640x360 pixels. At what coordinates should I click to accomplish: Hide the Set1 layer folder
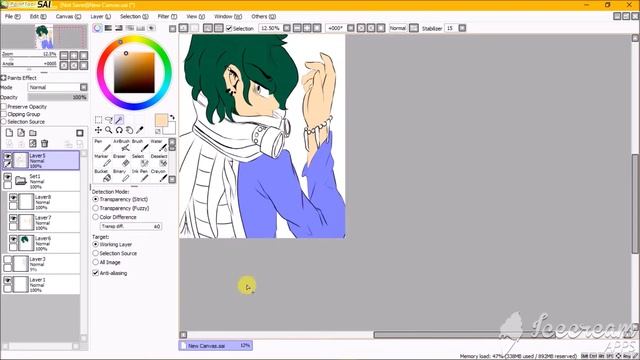(x=7, y=177)
